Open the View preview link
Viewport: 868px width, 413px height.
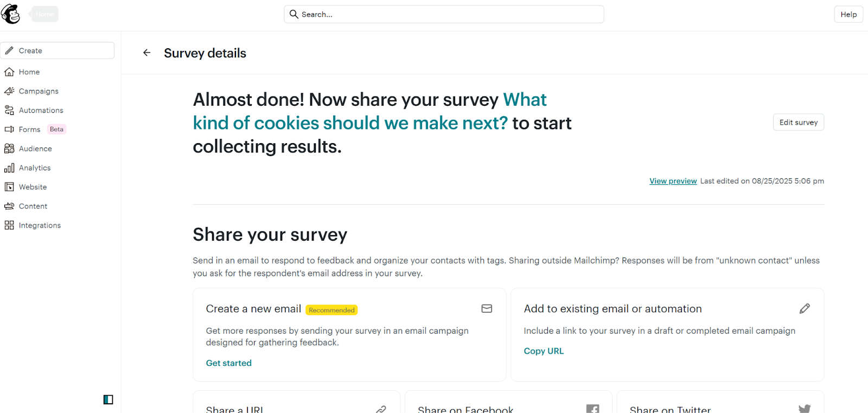coord(673,180)
